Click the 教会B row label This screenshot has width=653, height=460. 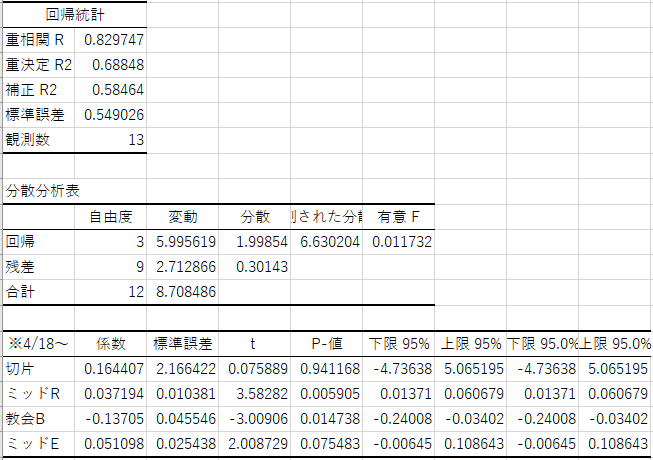point(38,419)
